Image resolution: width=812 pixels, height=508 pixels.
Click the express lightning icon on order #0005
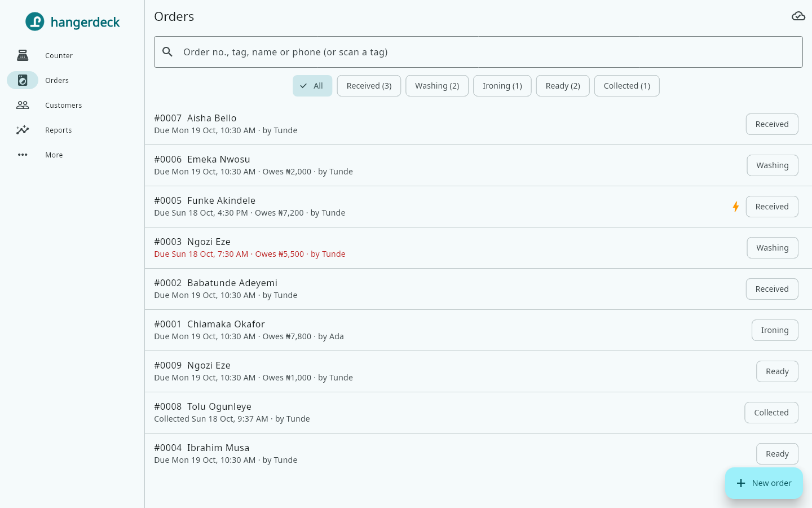click(x=736, y=207)
